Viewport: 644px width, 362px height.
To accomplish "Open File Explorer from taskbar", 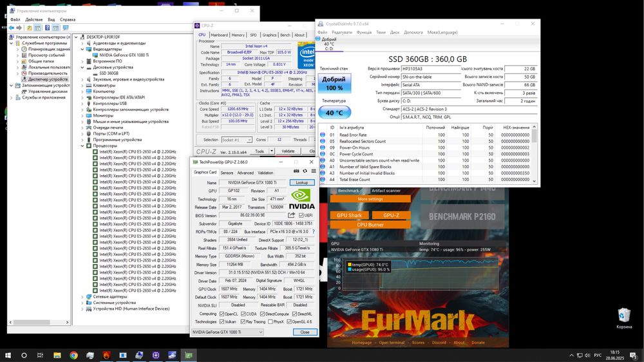I will [x=57, y=356].
